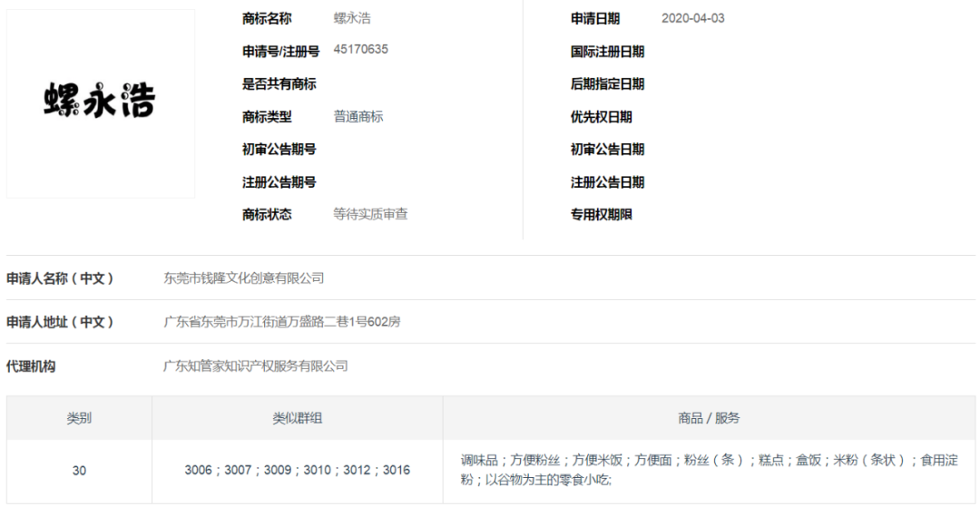Click the 申请人地址（中文） label

click(x=61, y=322)
